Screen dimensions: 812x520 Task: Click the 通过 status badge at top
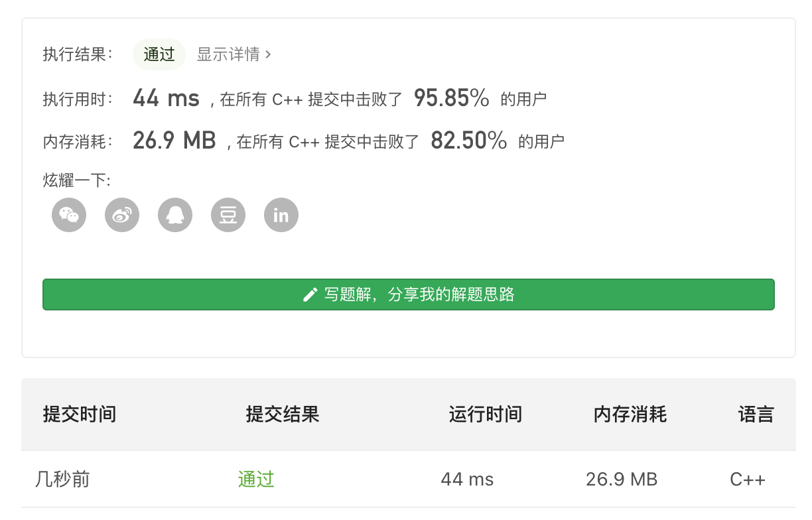[x=159, y=54]
